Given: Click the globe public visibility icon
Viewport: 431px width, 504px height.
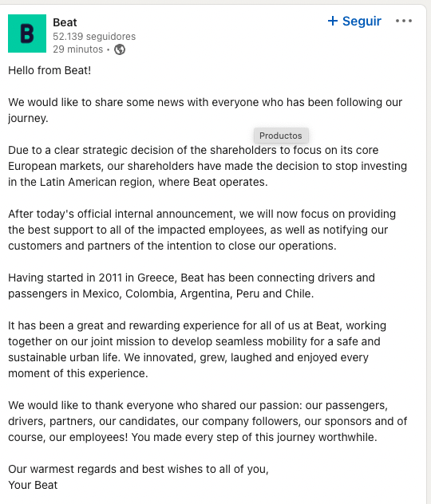Looking at the screenshot, I should pyautogui.click(x=120, y=49).
